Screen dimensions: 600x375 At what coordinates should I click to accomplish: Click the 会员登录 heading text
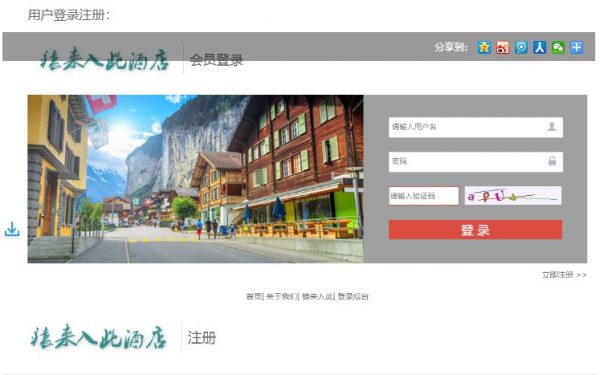click(216, 60)
